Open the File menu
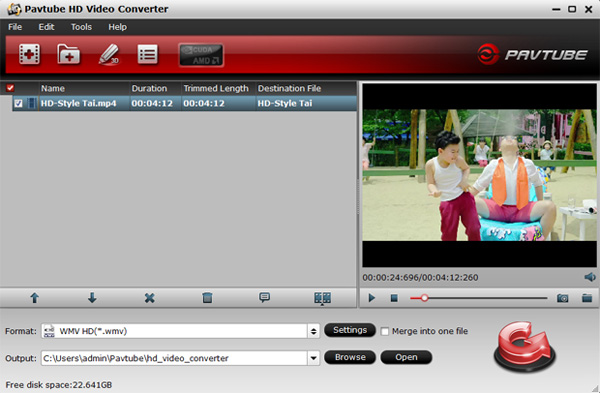 (x=15, y=27)
